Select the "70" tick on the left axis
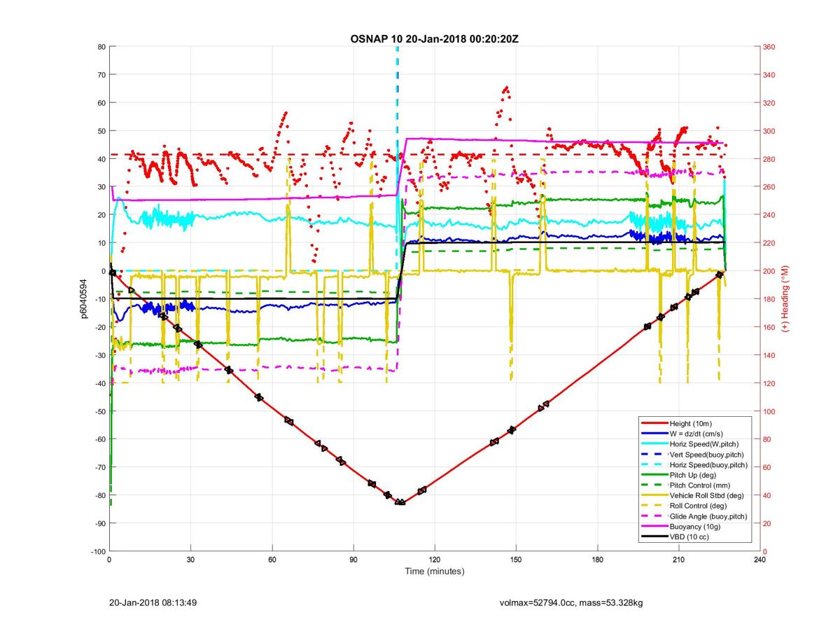 pyautogui.click(x=101, y=75)
